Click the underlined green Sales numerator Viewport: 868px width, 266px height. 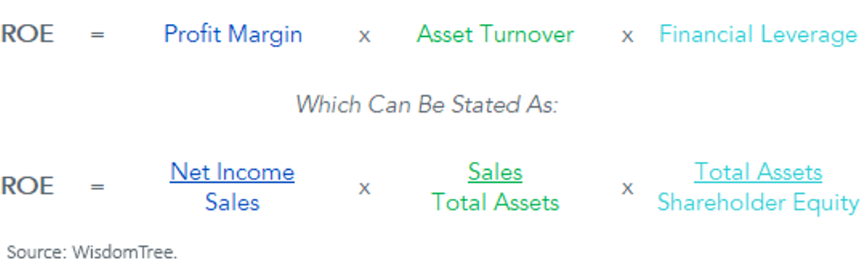pos(495,172)
